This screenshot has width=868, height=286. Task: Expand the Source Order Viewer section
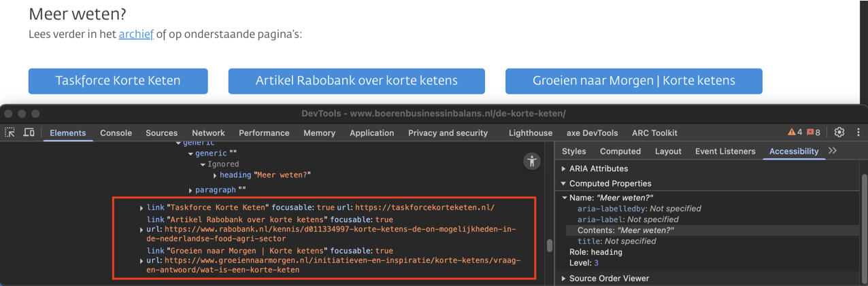point(563,279)
